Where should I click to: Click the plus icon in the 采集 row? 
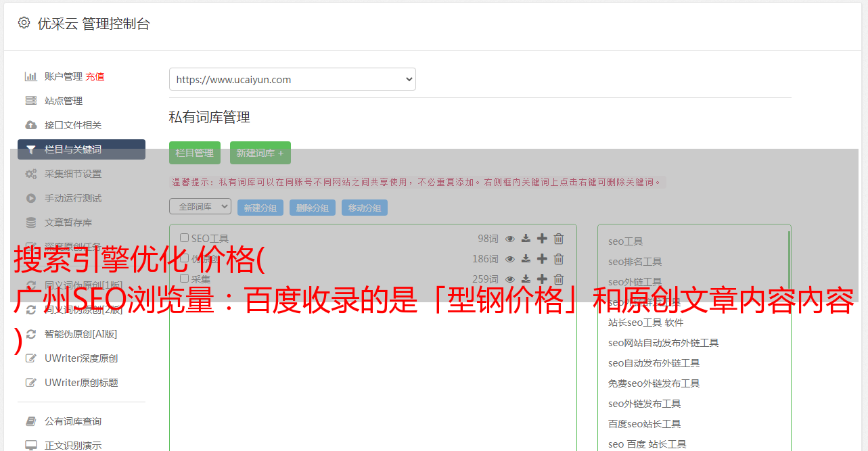[542, 279]
